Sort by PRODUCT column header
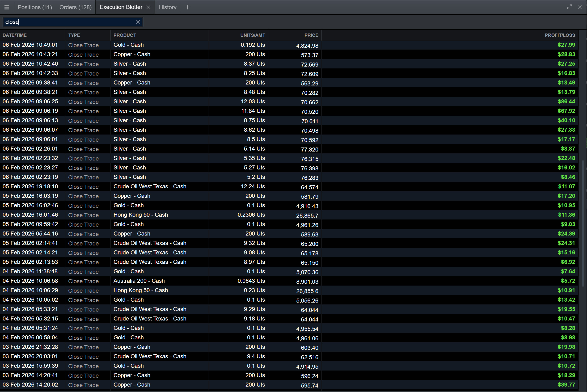The height and width of the screenshot is (392, 587). pyautogui.click(x=125, y=35)
